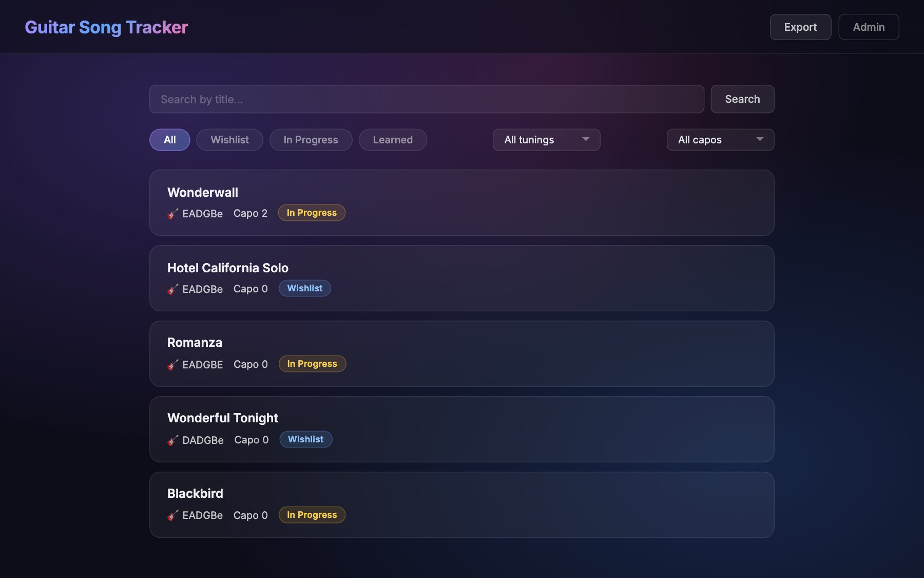Filter songs by In Progress chip
Image resolution: width=924 pixels, height=578 pixels.
[x=311, y=140]
